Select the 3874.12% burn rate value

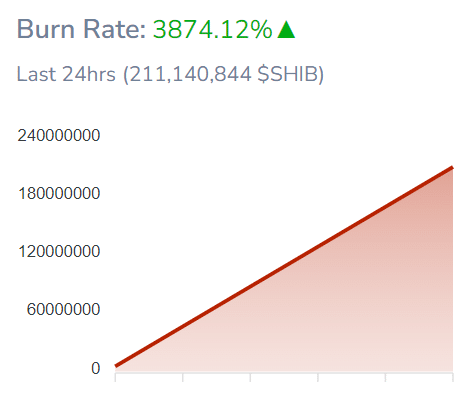point(212,29)
